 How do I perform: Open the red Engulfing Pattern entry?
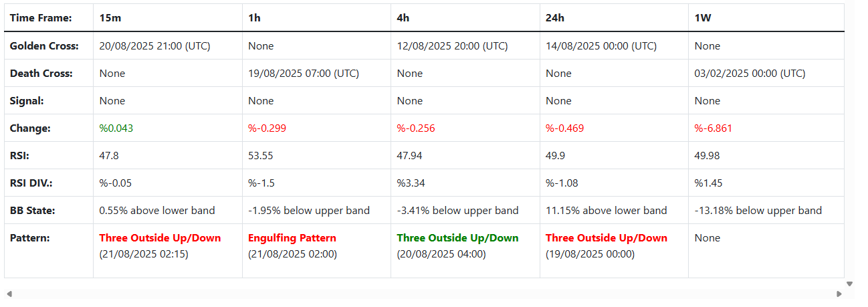tap(292, 238)
